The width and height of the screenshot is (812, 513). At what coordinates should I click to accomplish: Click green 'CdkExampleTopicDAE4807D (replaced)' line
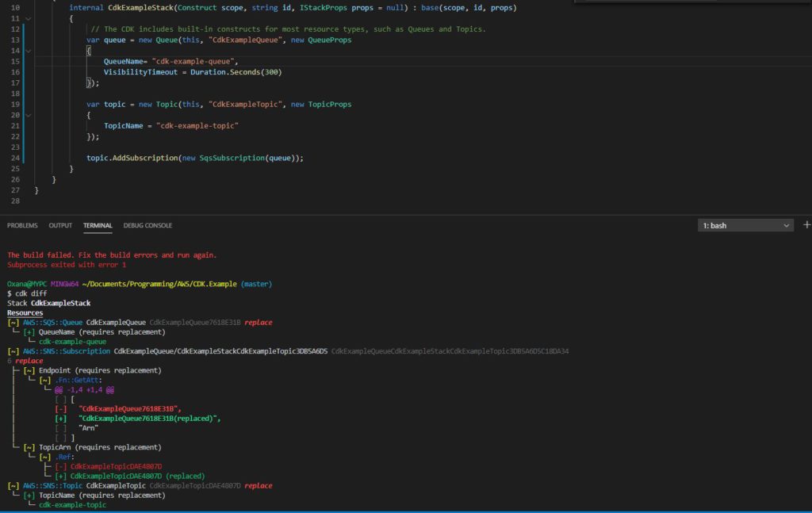pos(138,476)
